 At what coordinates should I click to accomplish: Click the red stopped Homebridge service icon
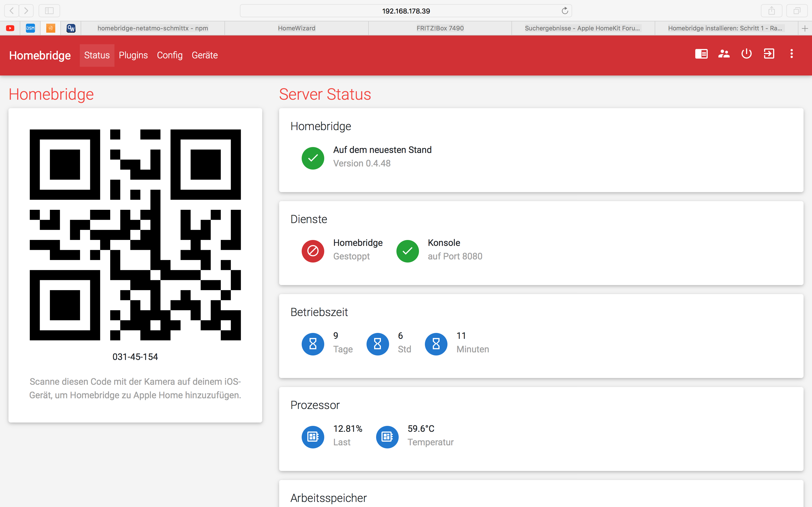(x=313, y=251)
